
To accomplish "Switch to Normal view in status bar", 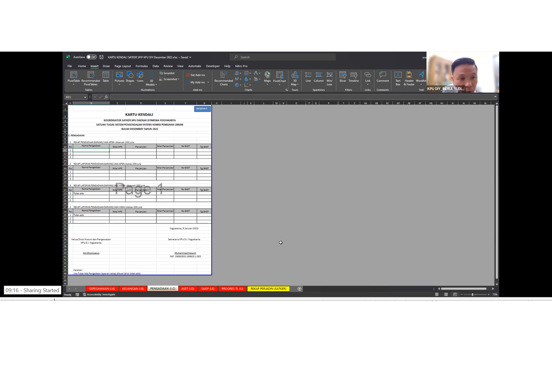I will click(437, 295).
